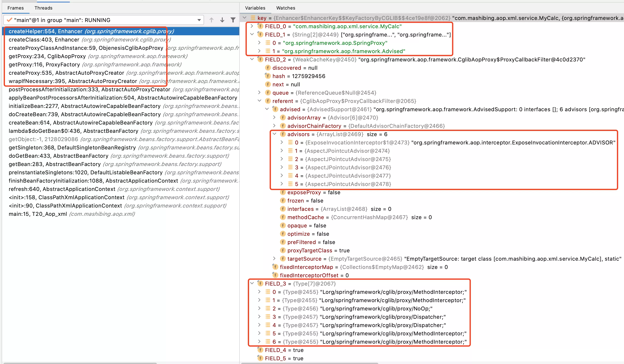The image size is (624, 364).
Task: Click the field icon of FIELD_3
Action: click(x=260, y=283)
